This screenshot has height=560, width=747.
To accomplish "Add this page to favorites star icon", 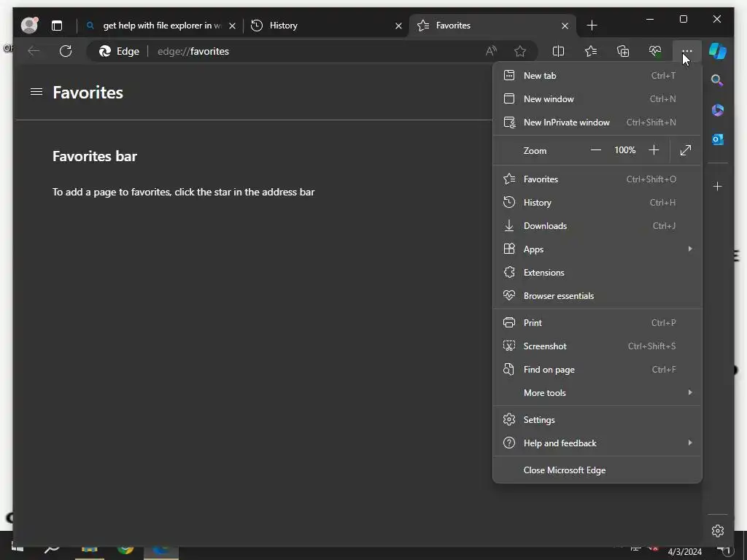I will click(520, 51).
